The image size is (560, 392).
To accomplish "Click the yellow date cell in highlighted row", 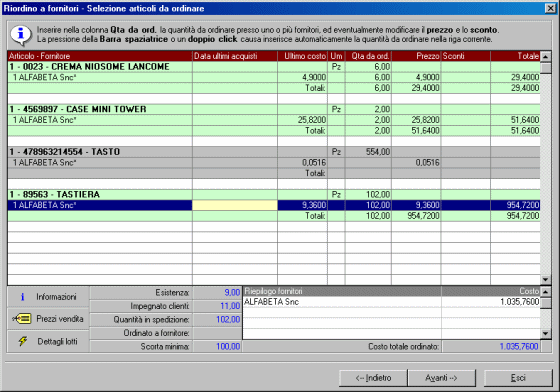I will pos(235,205).
